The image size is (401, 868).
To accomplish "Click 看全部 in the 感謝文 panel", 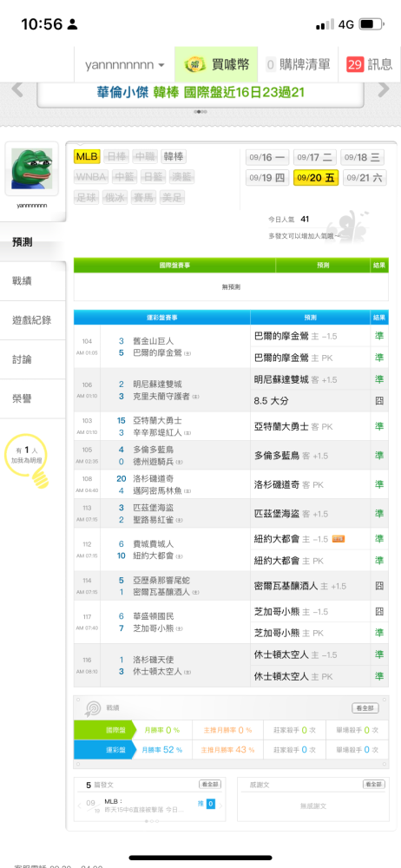I will click(x=374, y=785).
